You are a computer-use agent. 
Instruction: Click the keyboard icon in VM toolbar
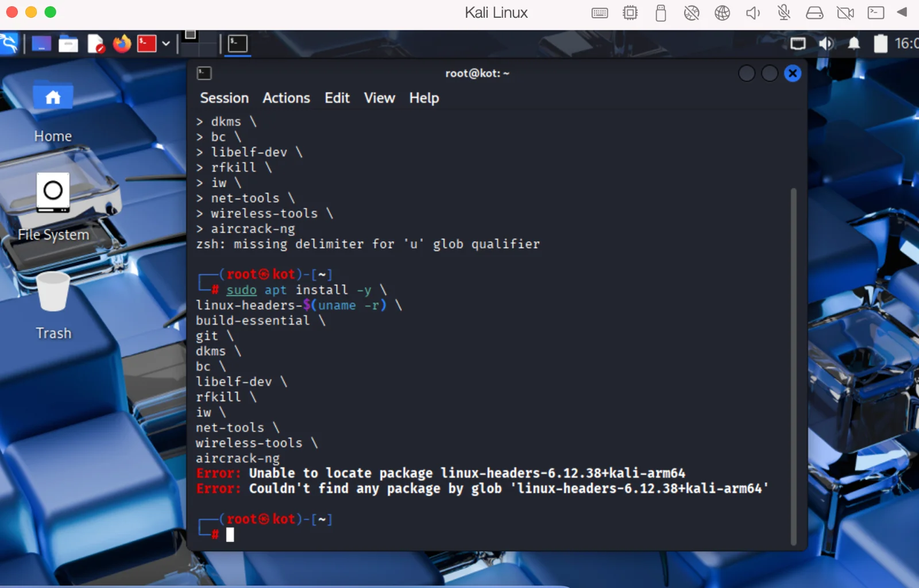pyautogui.click(x=600, y=13)
